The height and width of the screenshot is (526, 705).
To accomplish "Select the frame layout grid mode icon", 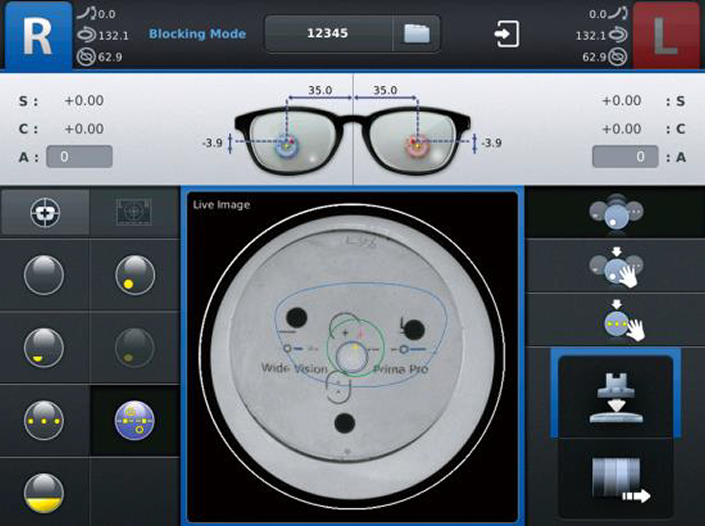I will click(134, 213).
